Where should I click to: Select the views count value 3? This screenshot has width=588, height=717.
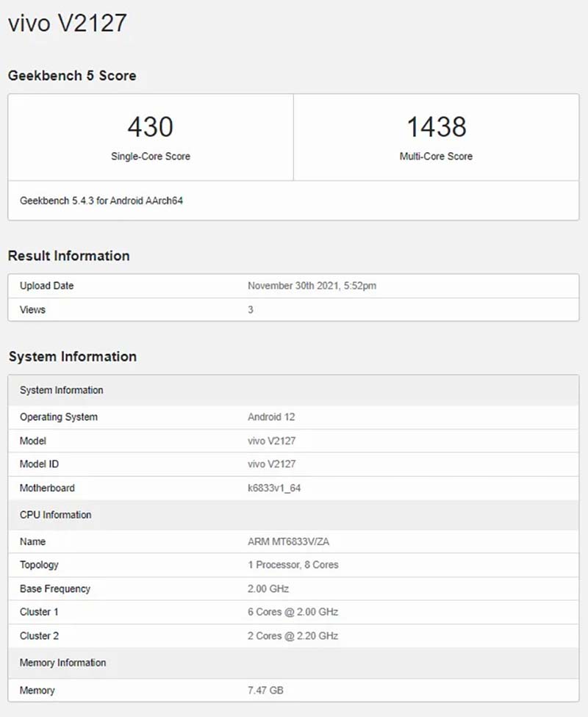tap(251, 309)
